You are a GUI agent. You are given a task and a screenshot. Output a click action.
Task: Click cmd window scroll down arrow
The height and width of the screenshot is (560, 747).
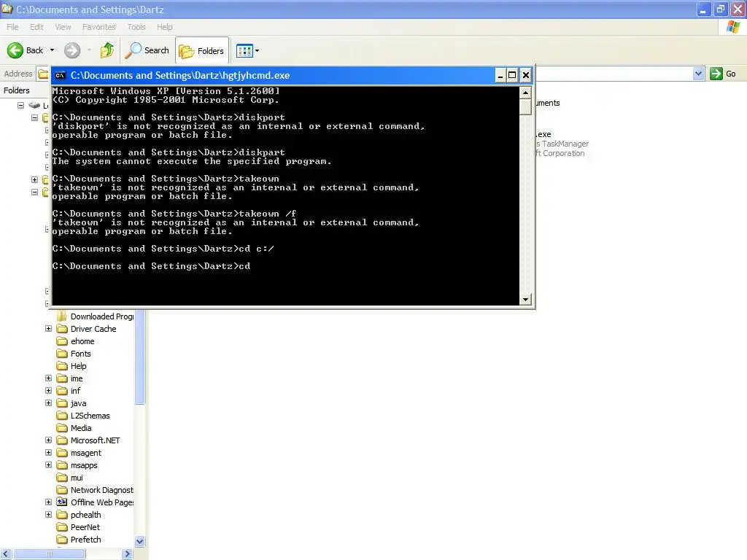[x=525, y=300]
